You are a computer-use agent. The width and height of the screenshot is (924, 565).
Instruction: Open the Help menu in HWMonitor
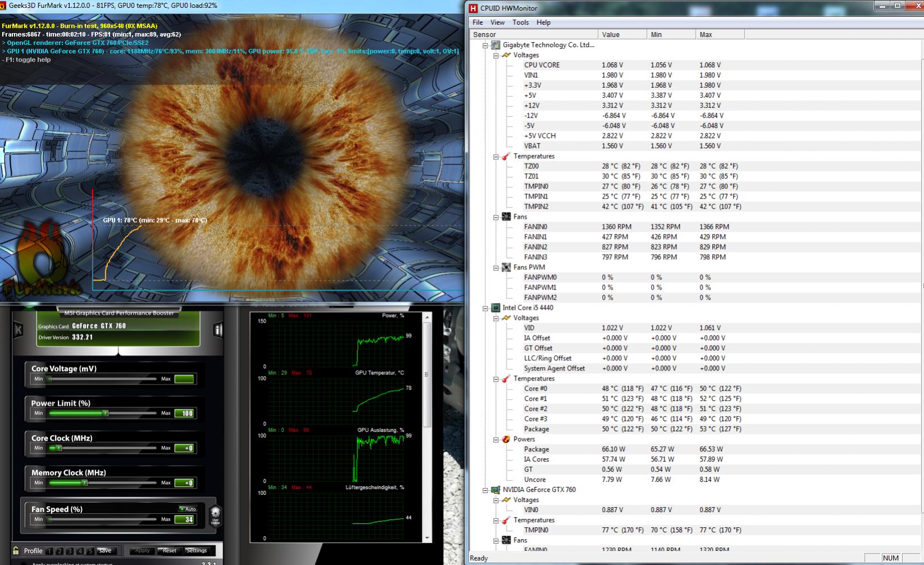tap(544, 22)
